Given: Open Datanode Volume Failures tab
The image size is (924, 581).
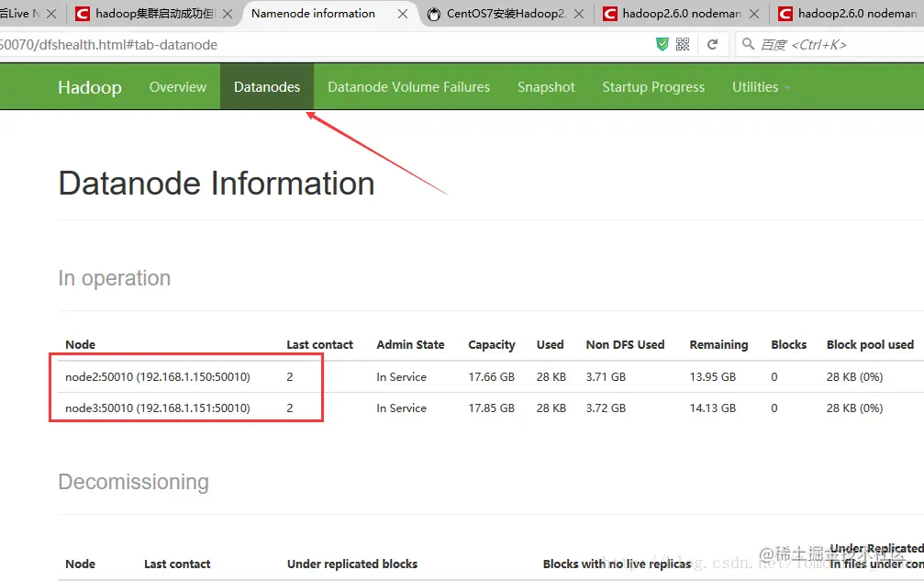Looking at the screenshot, I should pyautogui.click(x=409, y=87).
